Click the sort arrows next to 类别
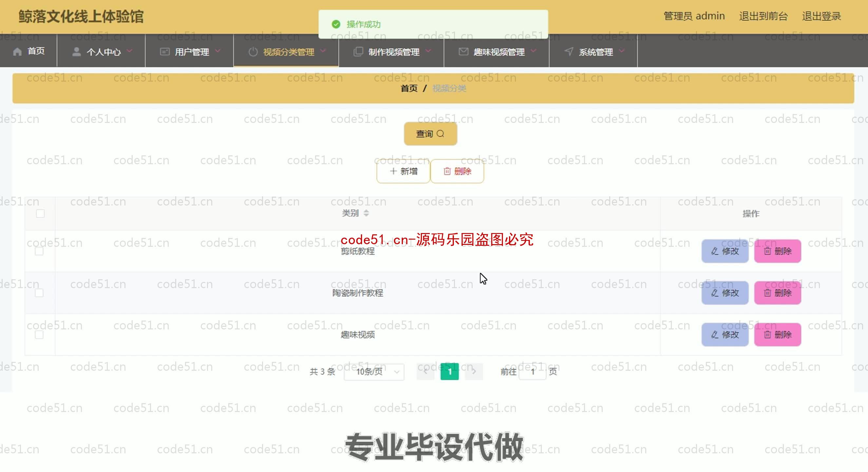 [366, 213]
